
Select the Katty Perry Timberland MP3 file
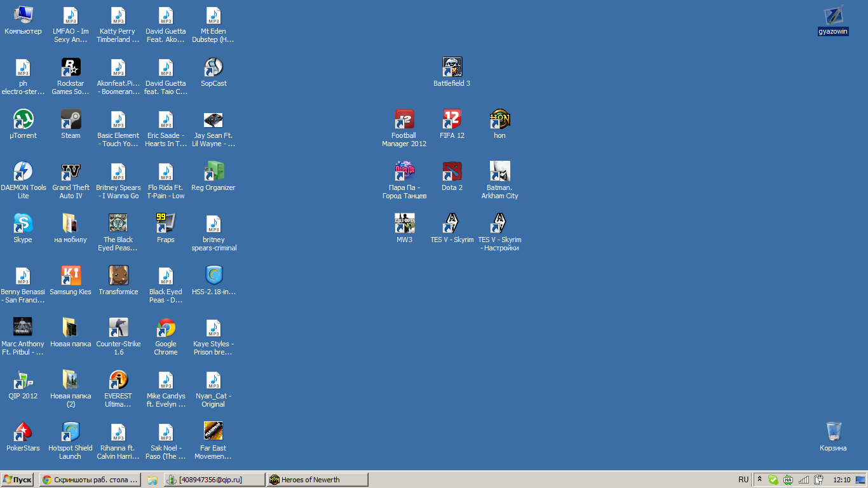click(x=118, y=24)
